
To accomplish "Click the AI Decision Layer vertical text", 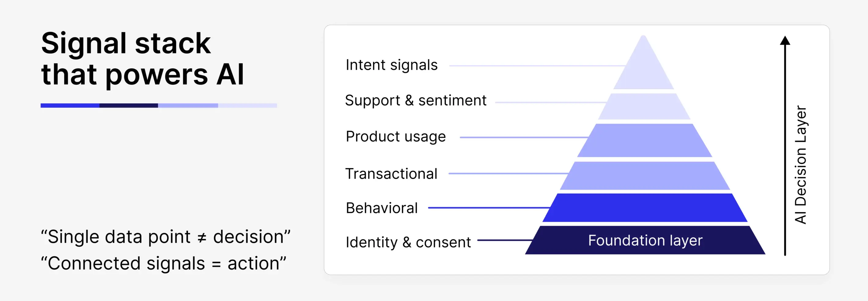I will click(x=801, y=165).
